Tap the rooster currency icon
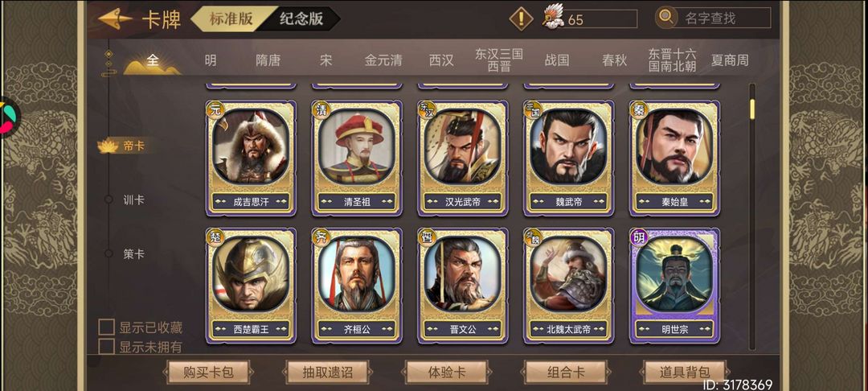The height and width of the screenshot is (391, 868). pos(552,18)
